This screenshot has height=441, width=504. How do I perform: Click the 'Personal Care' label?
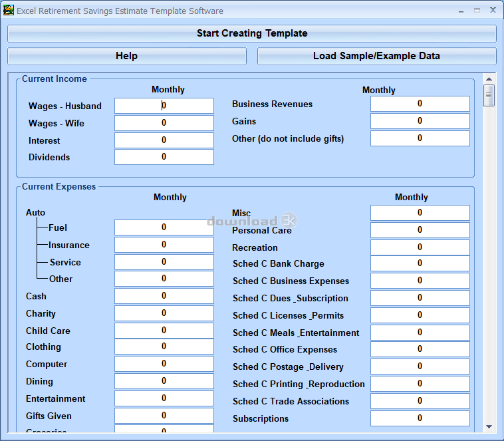coord(262,231)
